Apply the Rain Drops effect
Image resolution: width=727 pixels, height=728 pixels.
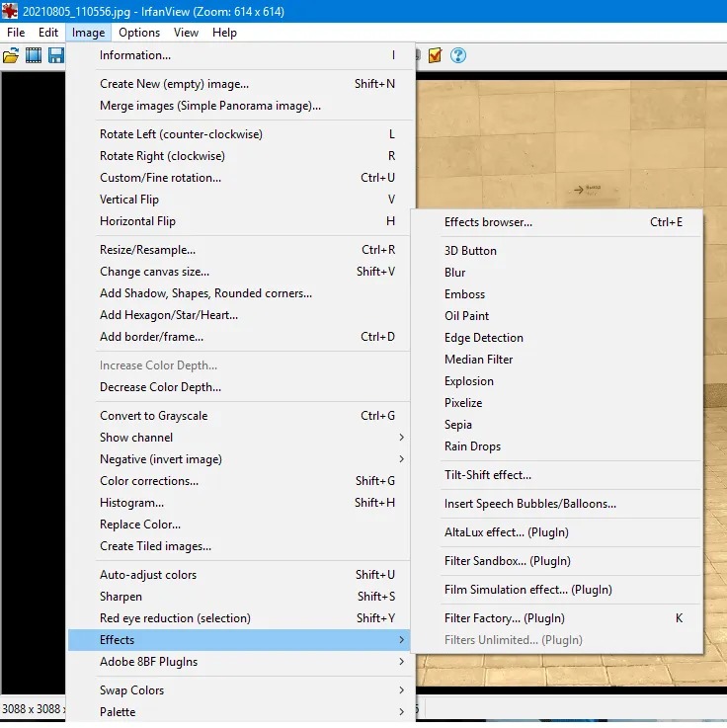[557, 446]
